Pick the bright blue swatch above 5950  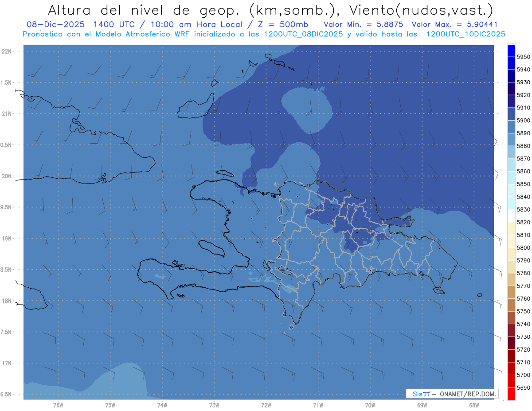point(511,51)
